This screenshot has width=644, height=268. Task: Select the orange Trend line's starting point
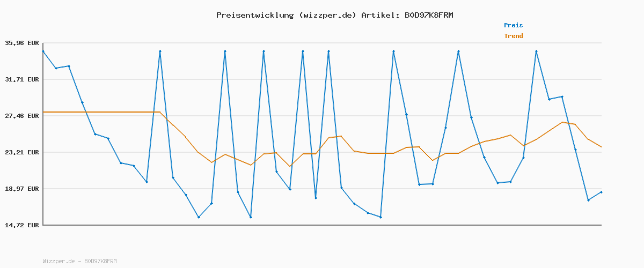click(43, 112)
